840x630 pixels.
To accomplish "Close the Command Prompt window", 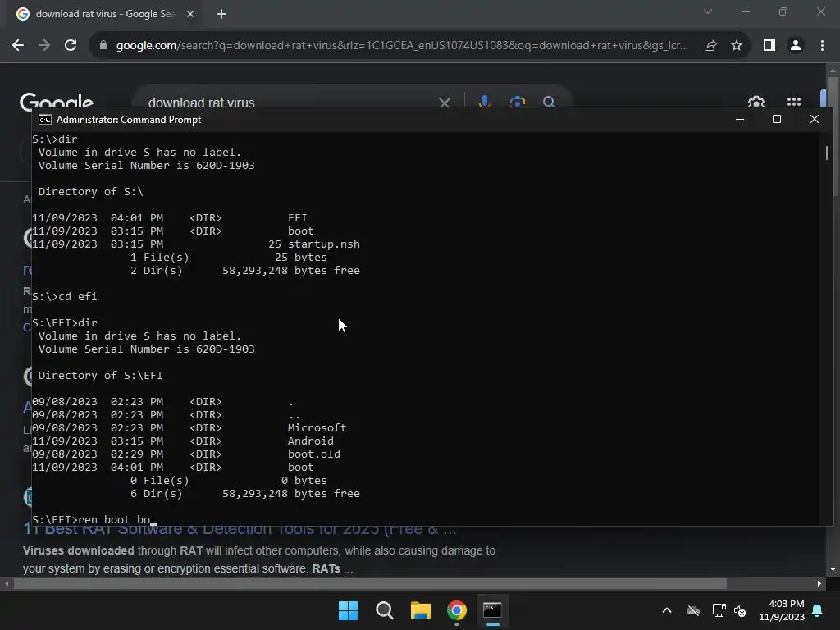I will [815, 120].
